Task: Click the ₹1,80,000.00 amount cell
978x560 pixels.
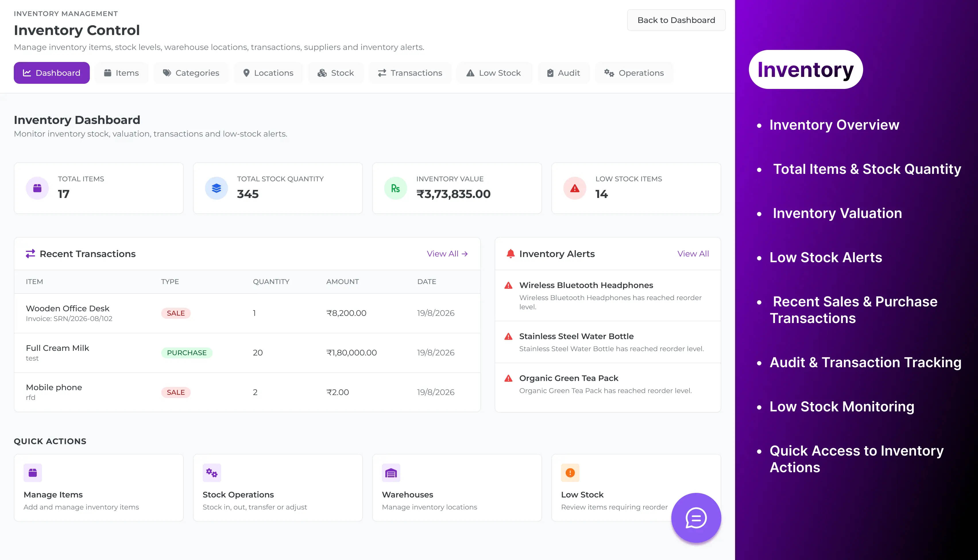Action: [x=351, y=353]
